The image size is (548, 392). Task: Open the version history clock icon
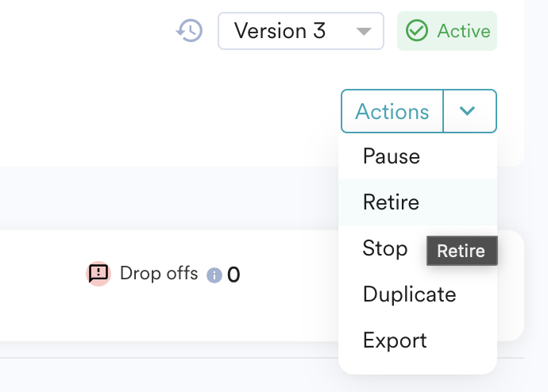[189, 32]
